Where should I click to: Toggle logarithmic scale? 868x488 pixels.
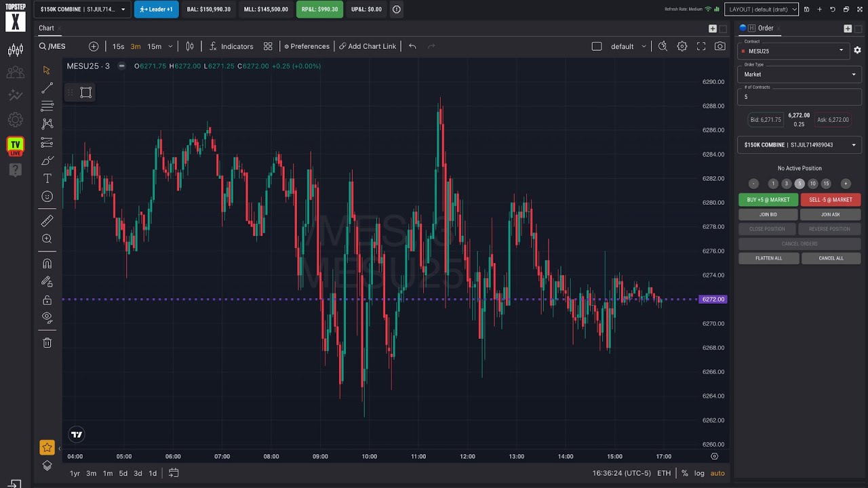click(699, 473)
